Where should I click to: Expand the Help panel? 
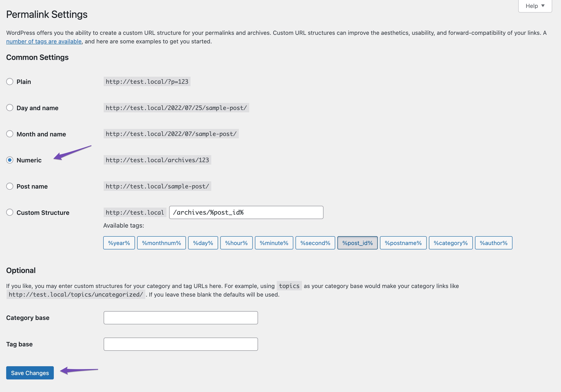(535, 6)
